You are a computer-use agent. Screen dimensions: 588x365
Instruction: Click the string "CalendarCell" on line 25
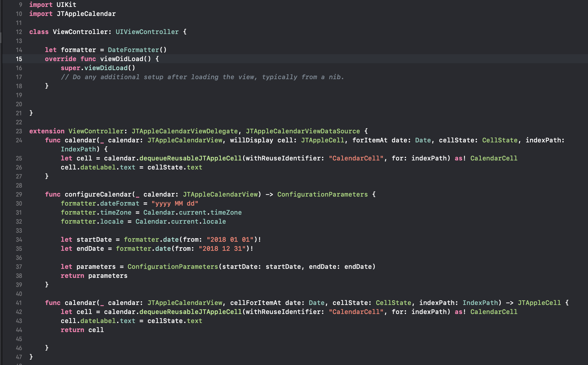(x=356, y=158)
